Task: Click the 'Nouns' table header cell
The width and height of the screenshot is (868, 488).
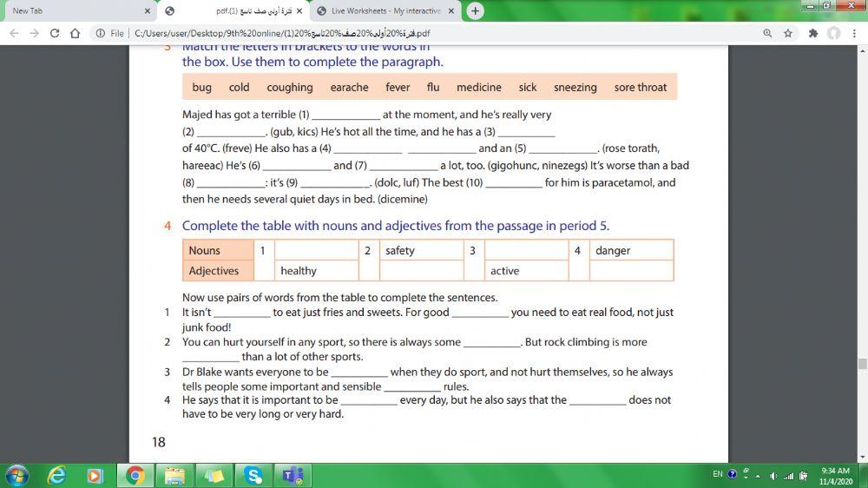Action: click(218, 250)
